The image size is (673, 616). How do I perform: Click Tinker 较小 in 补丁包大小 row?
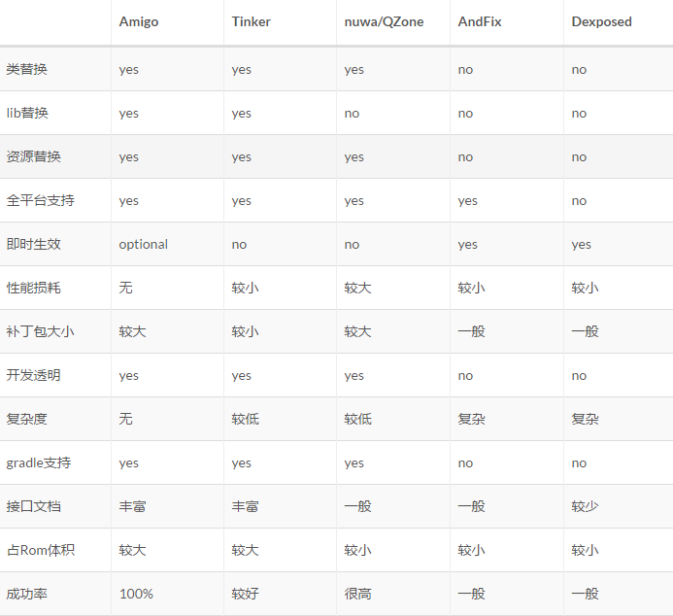click(x=245, y=331)
